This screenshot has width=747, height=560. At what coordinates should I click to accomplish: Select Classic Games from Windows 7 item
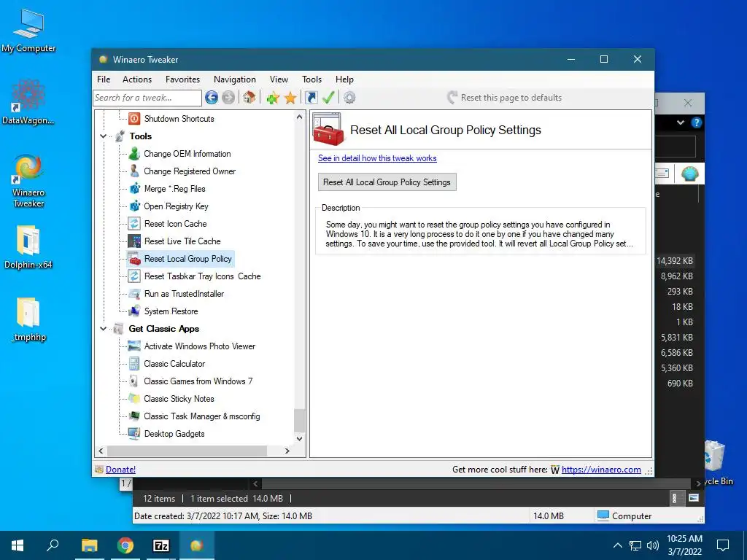pos(198,381)
